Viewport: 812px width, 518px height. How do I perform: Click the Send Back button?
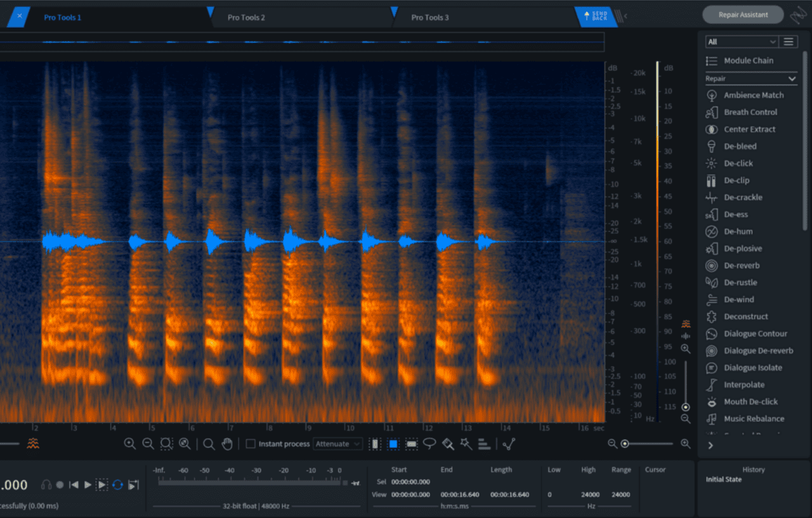(x=596, y=16)
